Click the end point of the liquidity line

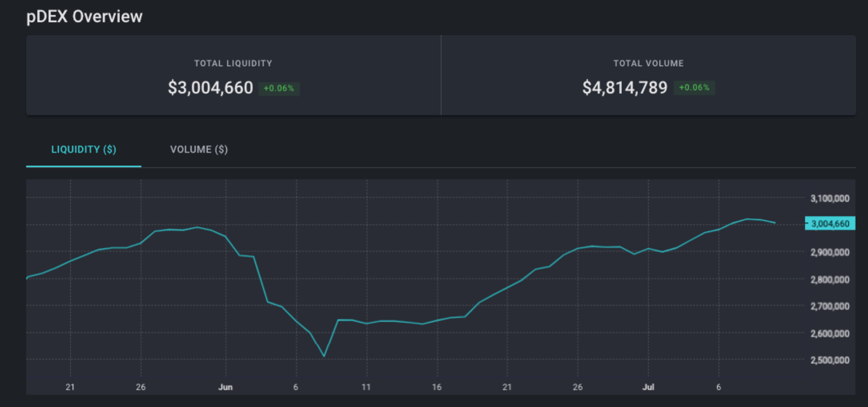(x=775, y=223)
